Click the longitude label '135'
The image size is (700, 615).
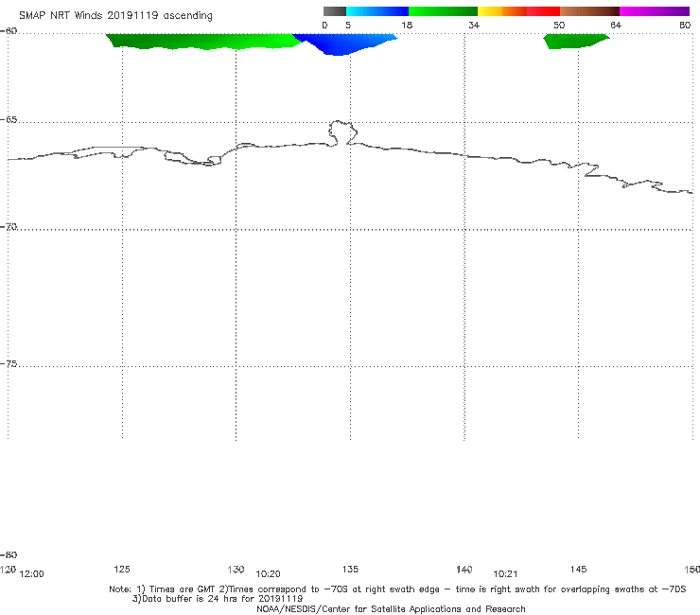point(350,569)
